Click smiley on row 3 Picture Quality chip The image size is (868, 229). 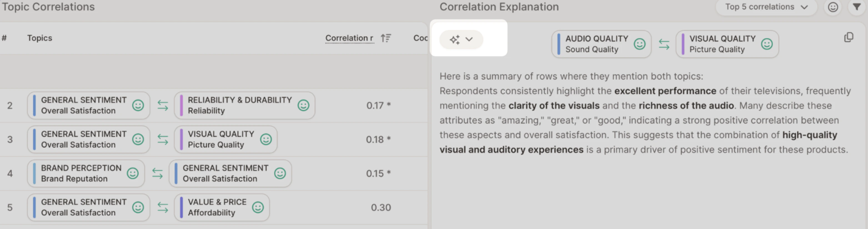coord(265,139)
